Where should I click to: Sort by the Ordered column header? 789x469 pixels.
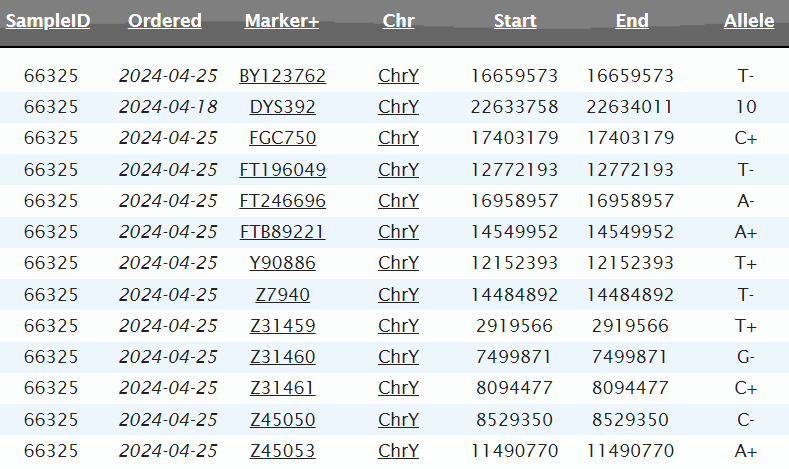click(165, 21)
